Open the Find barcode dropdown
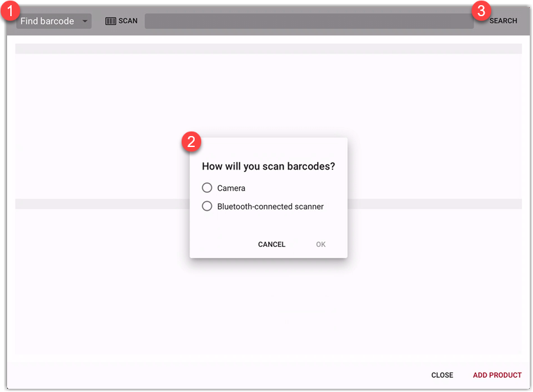Viewport: 533px width, 392px height. (53, 21)
